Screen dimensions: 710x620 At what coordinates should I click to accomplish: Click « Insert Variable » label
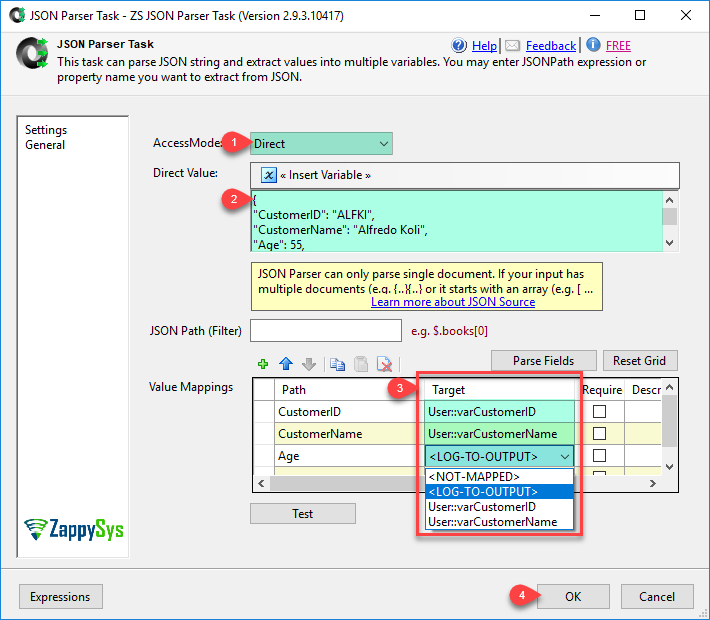point(325,175)
